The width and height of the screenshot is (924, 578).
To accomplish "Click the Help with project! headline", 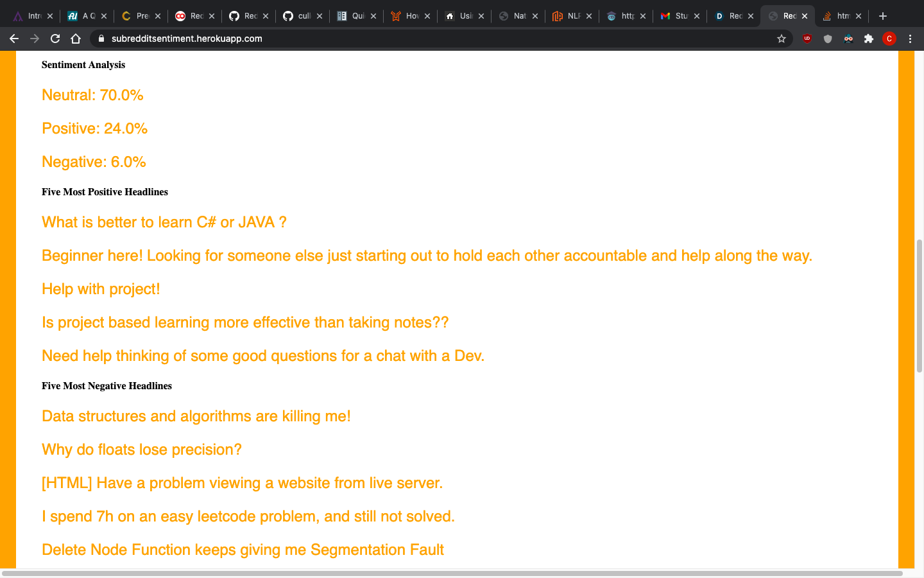I will [101, 289].
